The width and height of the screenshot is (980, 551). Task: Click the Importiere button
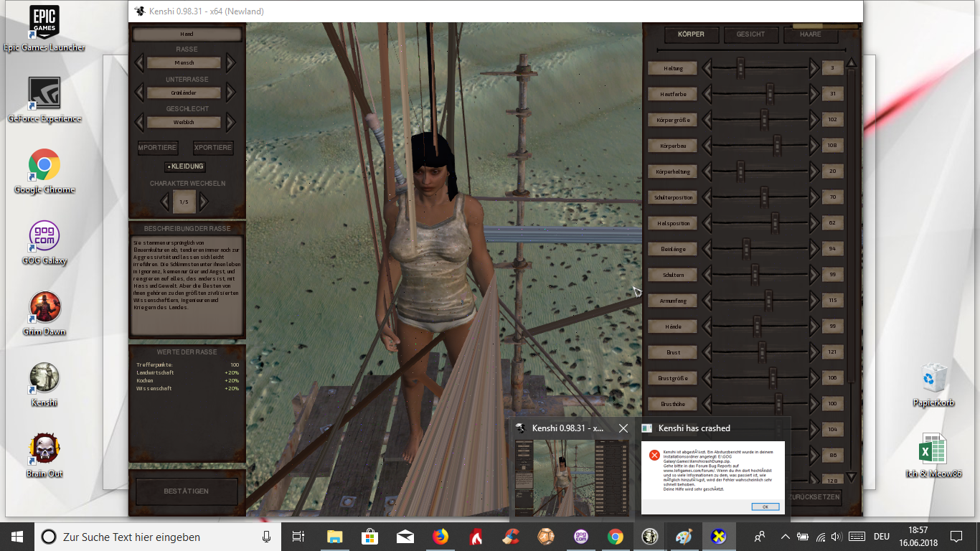coord(157,148)
